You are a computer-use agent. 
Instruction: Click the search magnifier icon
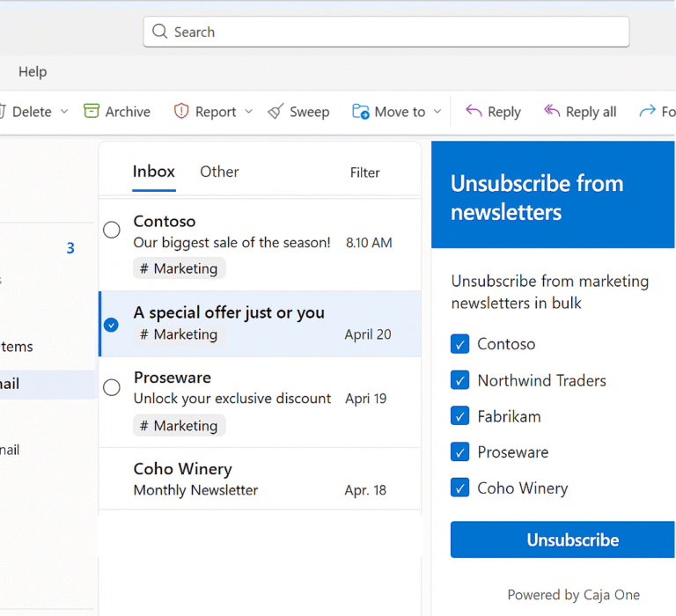click(159, 32)
